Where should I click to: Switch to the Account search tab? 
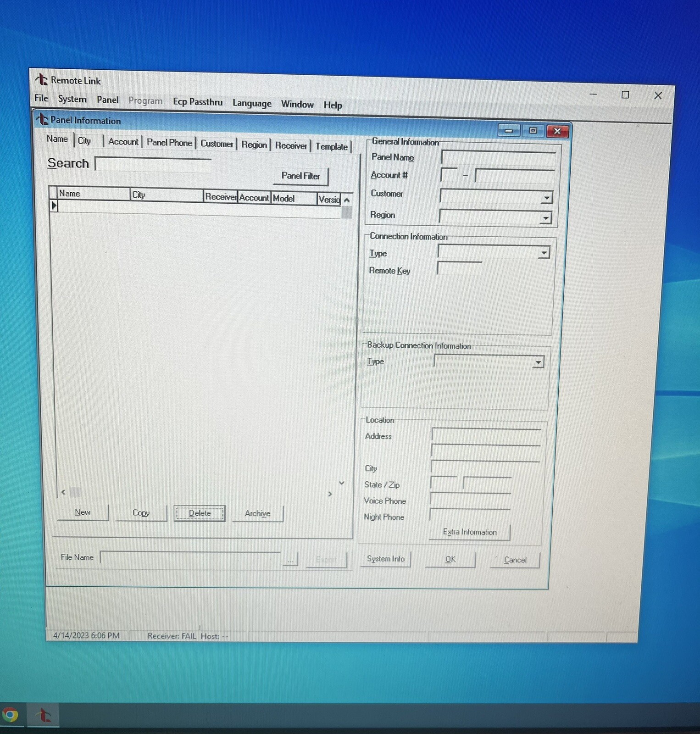pos(123,142)
